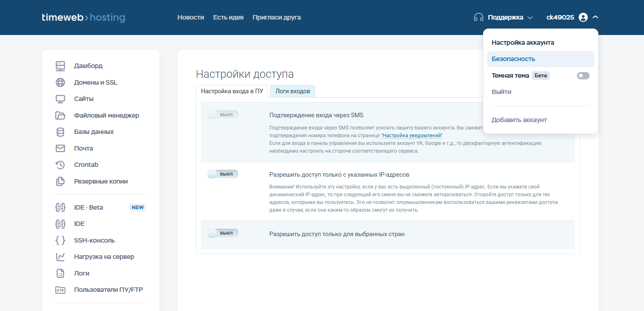644x311 pixels.
Task: Toggle access restriction for selected countries
Action: [223, 233]
